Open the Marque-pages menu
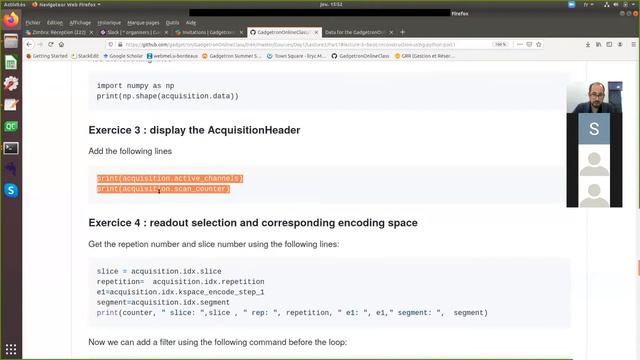 click(x=143, y=23)
